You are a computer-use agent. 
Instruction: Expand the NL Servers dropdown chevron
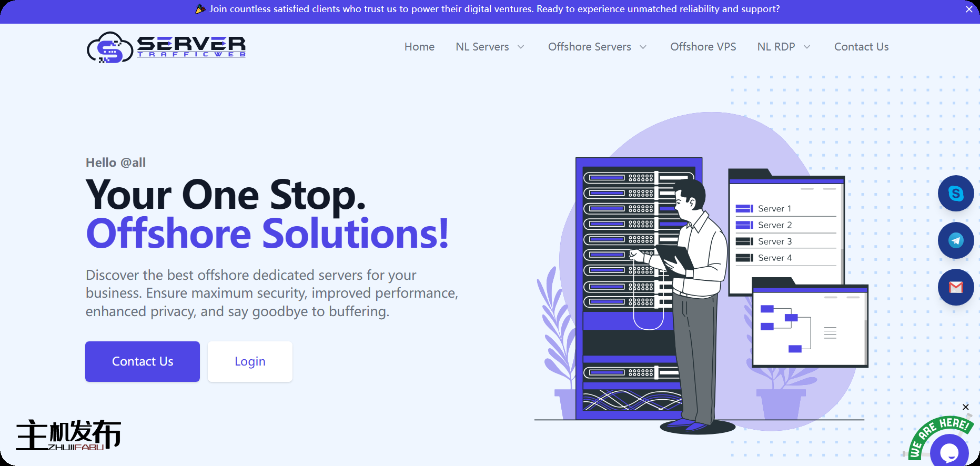(x=521, y=47)
